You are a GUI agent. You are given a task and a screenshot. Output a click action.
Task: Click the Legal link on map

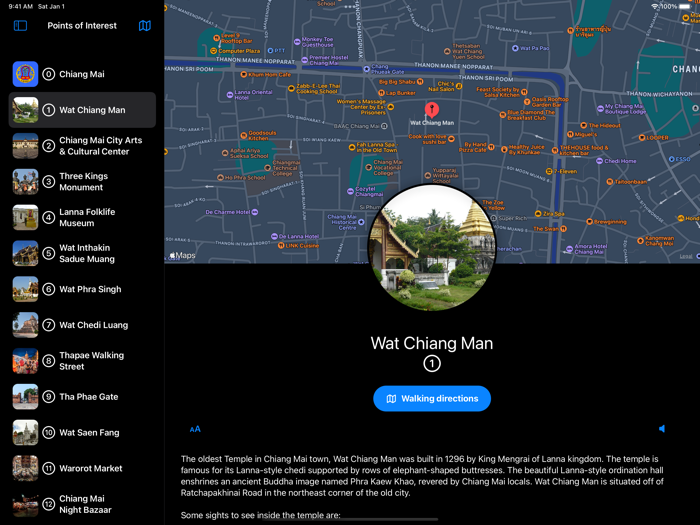click(686, 256)
